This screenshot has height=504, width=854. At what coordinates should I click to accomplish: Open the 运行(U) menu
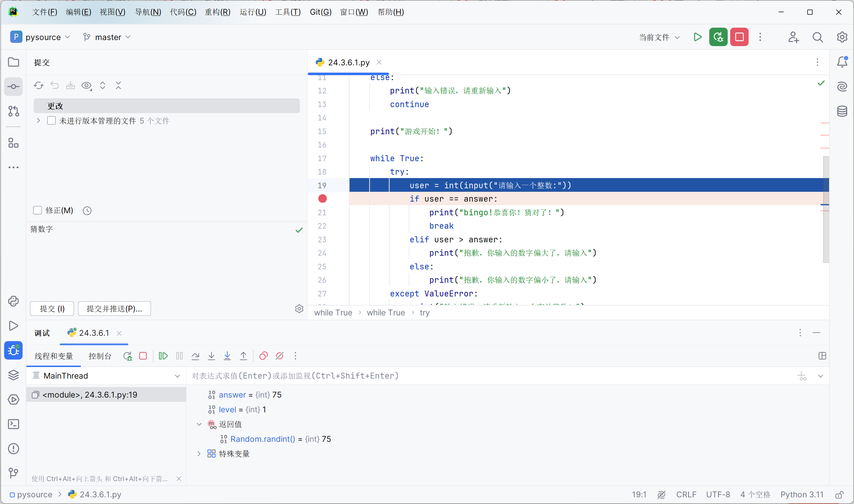[253, 12]
